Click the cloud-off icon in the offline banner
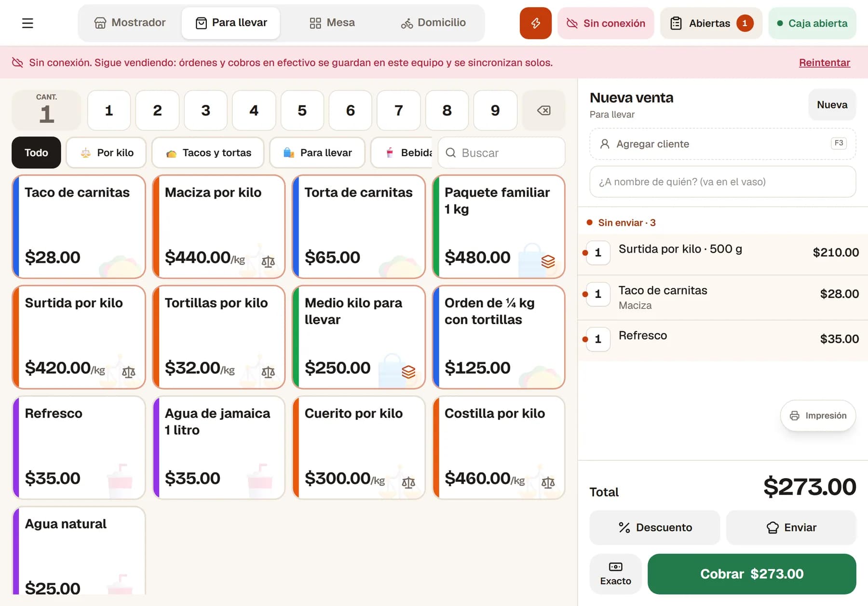This screenshot has height=606, width=868. [17, 63]
